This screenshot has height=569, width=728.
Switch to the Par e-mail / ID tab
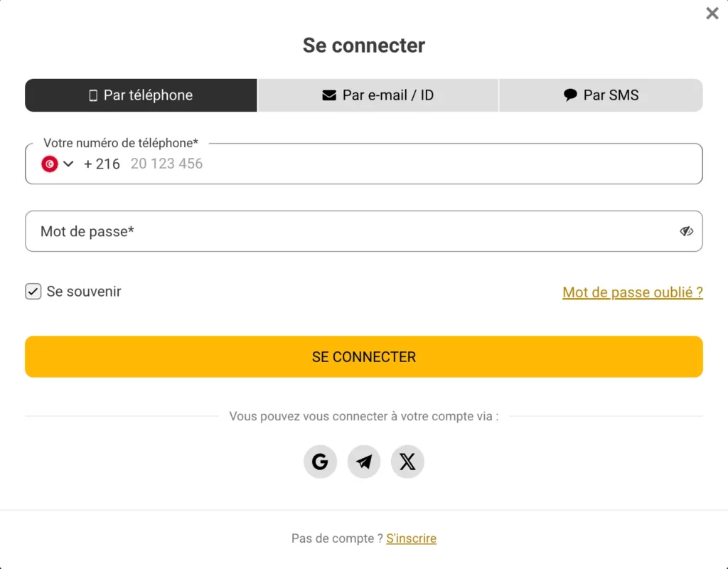(378, 95)
